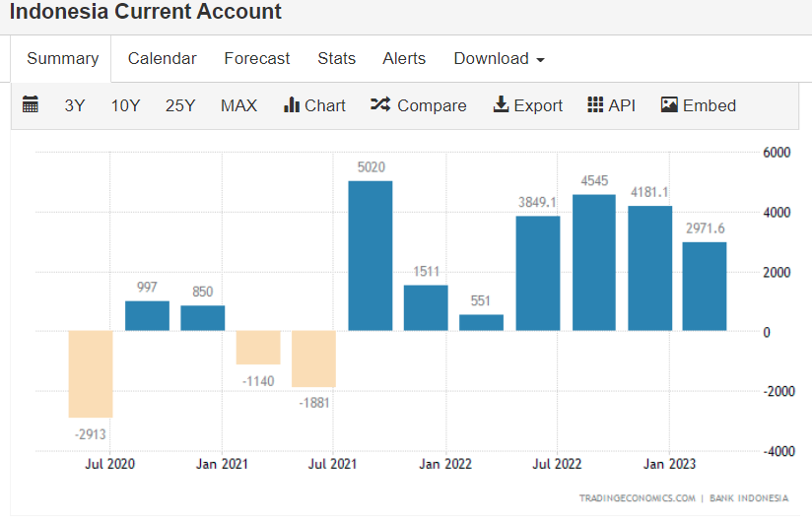Click the Embed image icon
The image size is (812, 524).
click(669, 105)
